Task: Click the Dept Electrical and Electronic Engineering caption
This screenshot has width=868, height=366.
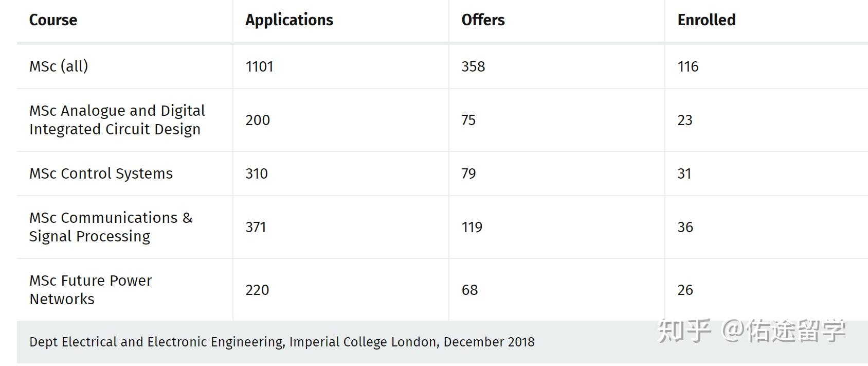Action: [282, 342]
